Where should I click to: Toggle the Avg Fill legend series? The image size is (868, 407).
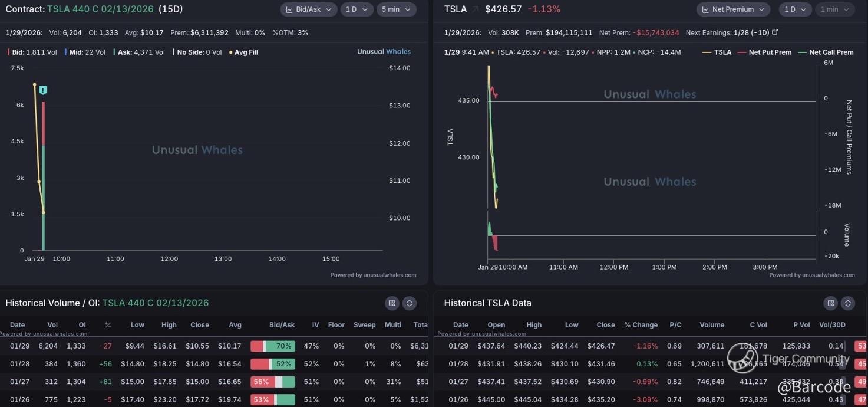[x=243, y=52]
